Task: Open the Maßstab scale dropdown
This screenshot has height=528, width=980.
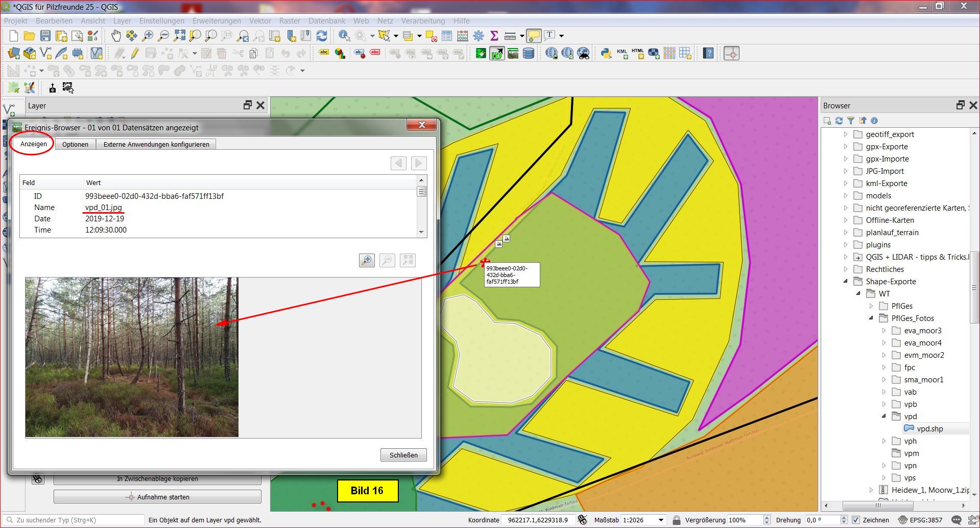Action: click(661, 520)
